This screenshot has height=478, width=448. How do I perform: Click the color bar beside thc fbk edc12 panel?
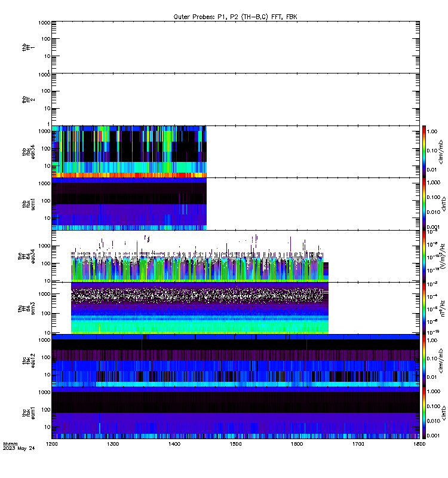pos(424,361)
